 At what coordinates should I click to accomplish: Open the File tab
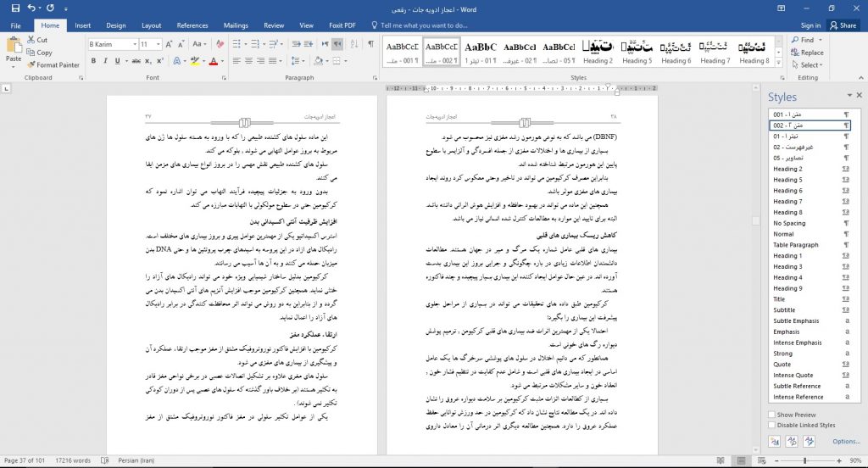coord(15,25)
